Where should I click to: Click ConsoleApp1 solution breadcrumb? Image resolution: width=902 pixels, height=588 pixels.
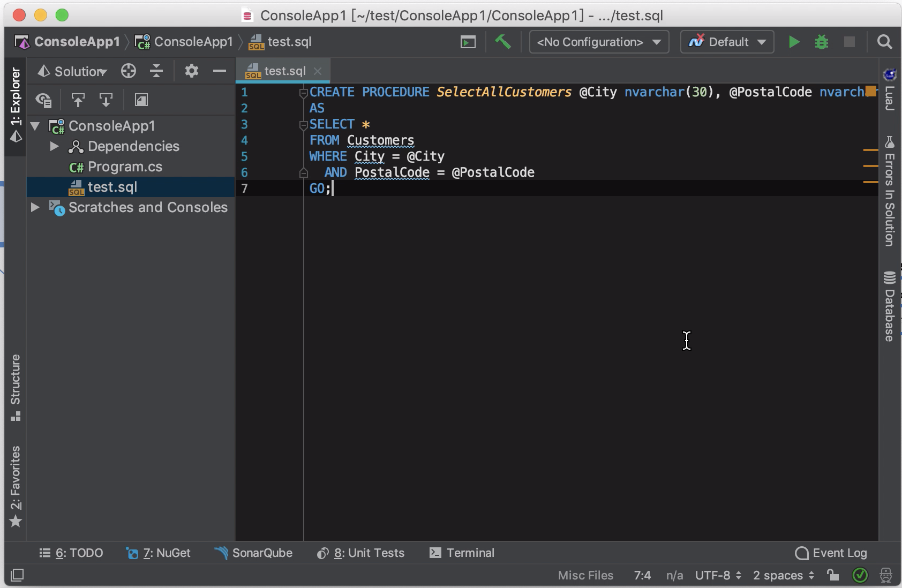point(67,42)
